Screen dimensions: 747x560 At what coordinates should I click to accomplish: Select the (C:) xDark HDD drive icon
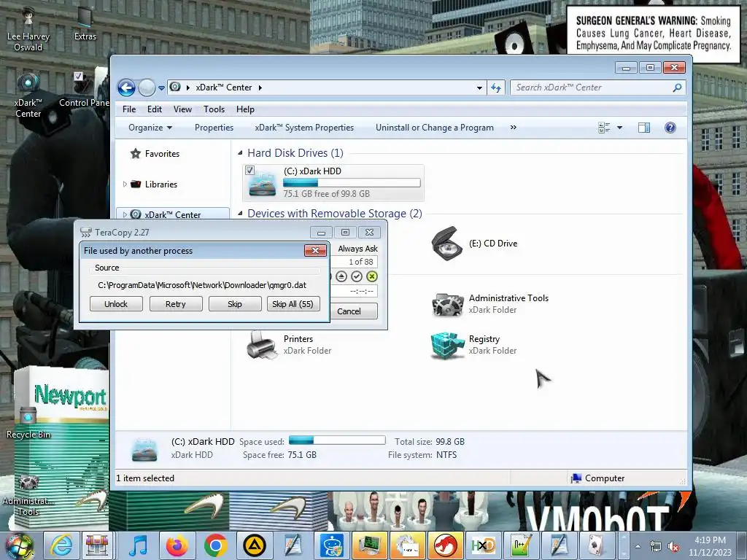pyautogui.click(x=263, y=184)
